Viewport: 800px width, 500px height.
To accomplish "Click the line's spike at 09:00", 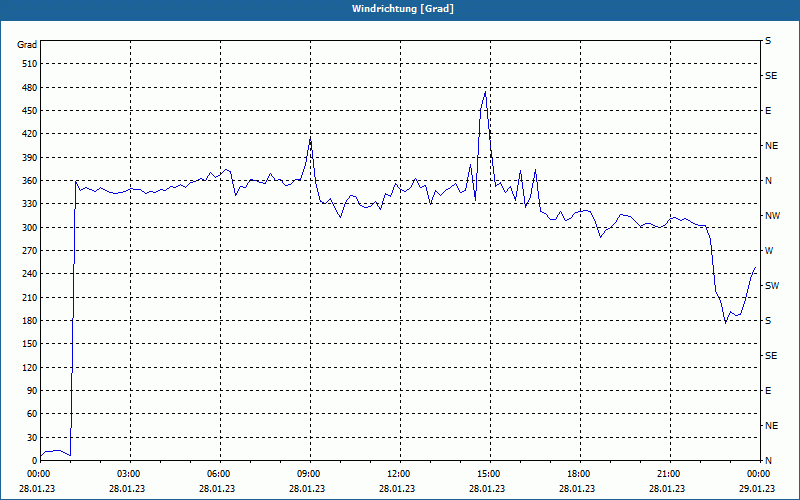I will tap(310, 138).
